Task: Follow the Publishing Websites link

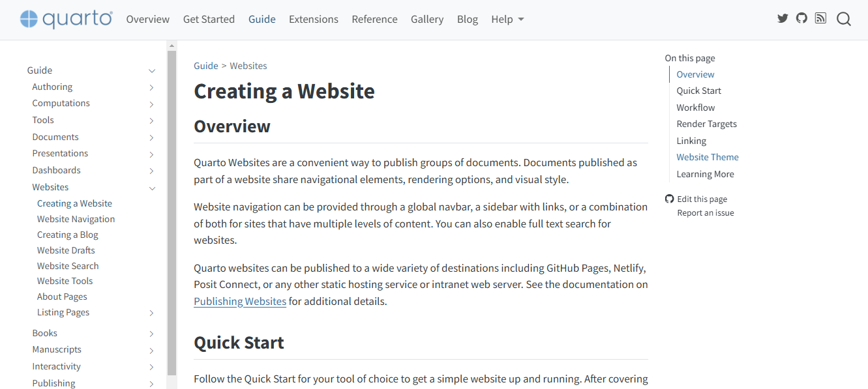Action: coord(240,302)
